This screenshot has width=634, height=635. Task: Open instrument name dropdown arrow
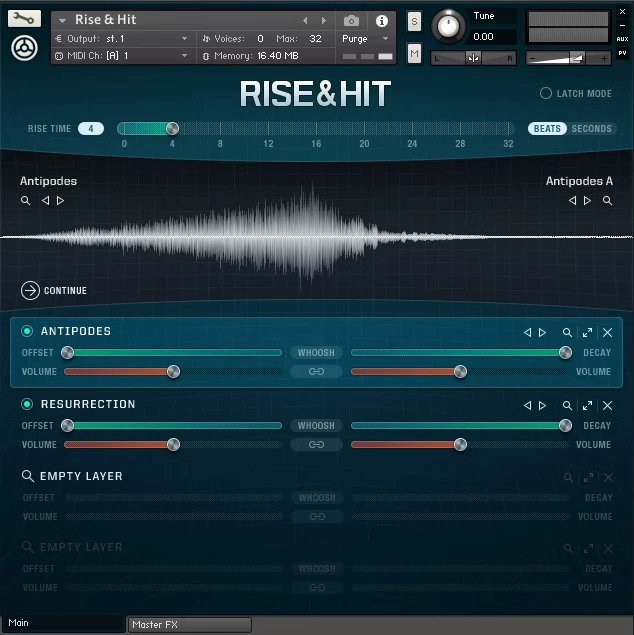(x=62, y=20)
